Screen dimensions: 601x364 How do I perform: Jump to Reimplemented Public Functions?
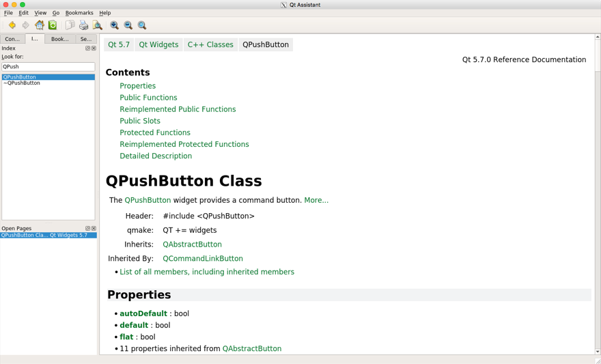tap(178, 109)
